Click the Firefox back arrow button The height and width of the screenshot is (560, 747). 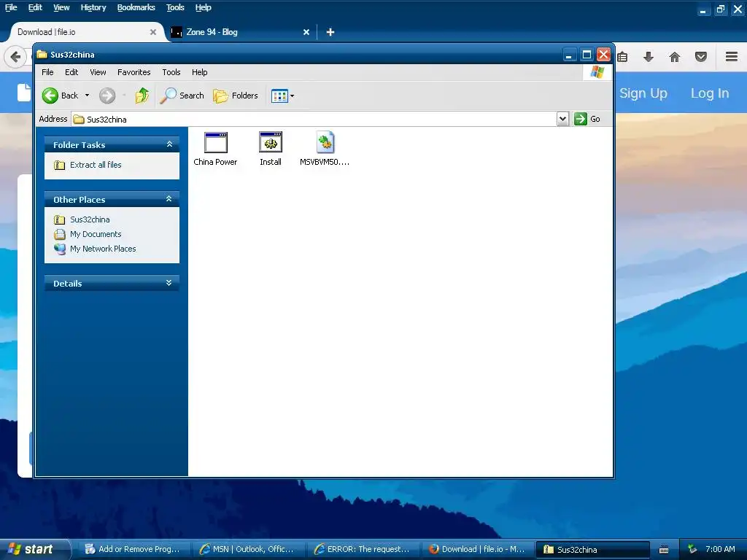(15, 57)
